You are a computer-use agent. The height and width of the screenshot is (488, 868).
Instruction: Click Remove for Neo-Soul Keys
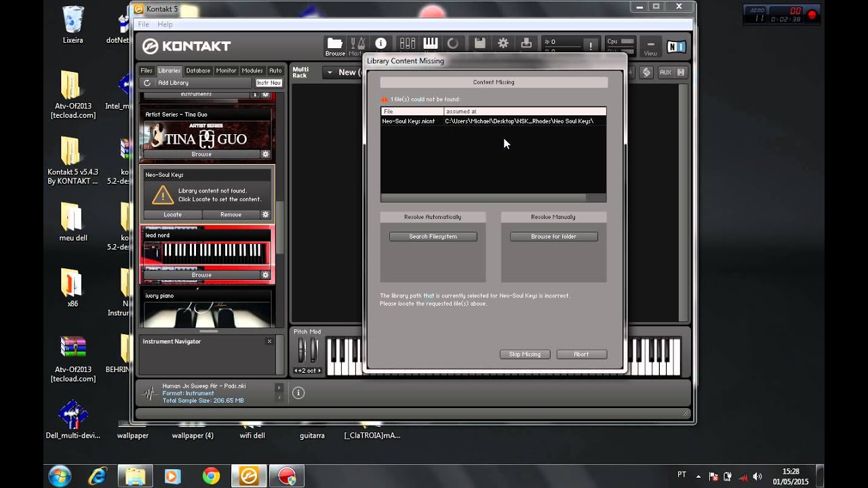[231, 215]
